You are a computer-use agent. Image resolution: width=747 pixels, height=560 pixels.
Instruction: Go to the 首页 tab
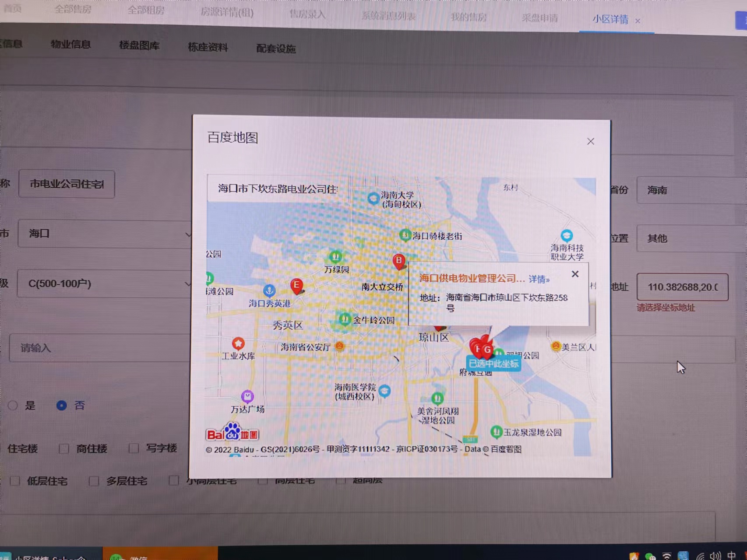(12, 8)
